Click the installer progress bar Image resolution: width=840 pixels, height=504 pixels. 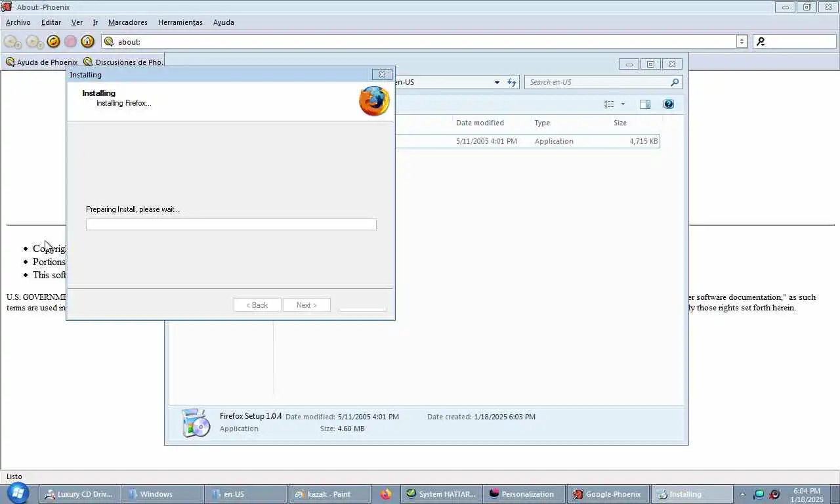click(231, 224)
